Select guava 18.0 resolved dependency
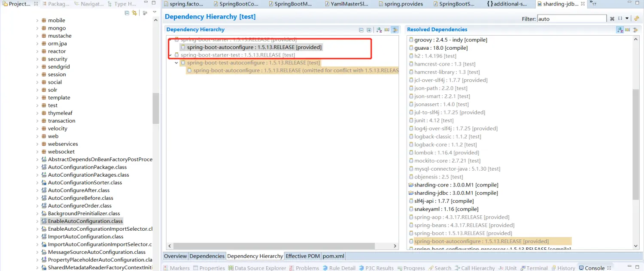The image size is (644, 271). pyautogui.click(x=437, y=48)
